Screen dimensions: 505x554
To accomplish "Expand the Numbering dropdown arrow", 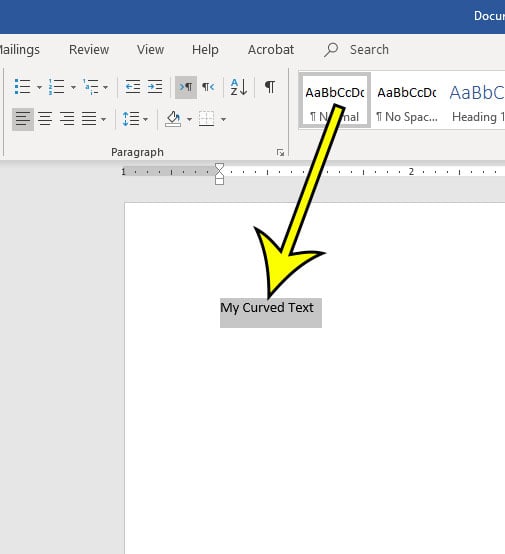I will point(73,87).
